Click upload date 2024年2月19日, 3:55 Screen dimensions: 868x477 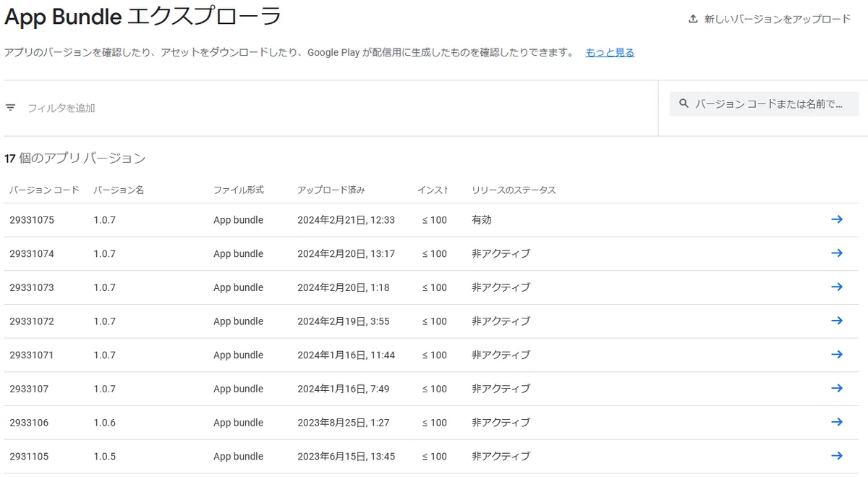343,321
